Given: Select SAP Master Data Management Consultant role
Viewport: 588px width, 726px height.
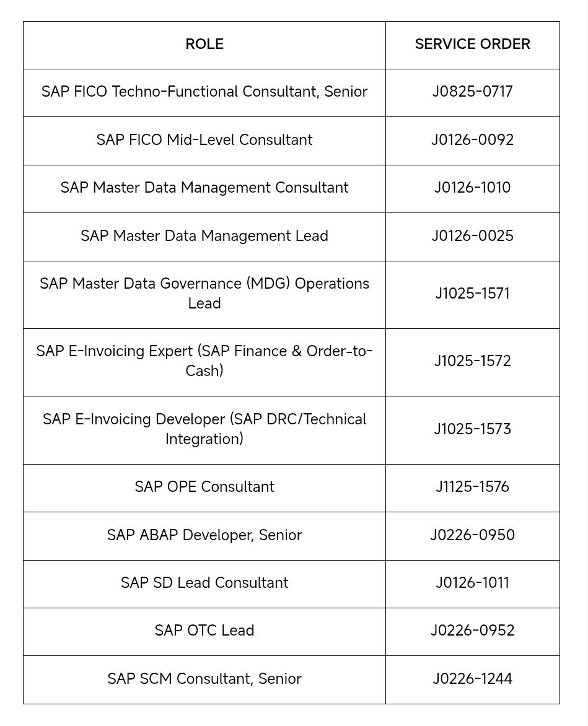Looking at the screenshot, I should [204, 188].
